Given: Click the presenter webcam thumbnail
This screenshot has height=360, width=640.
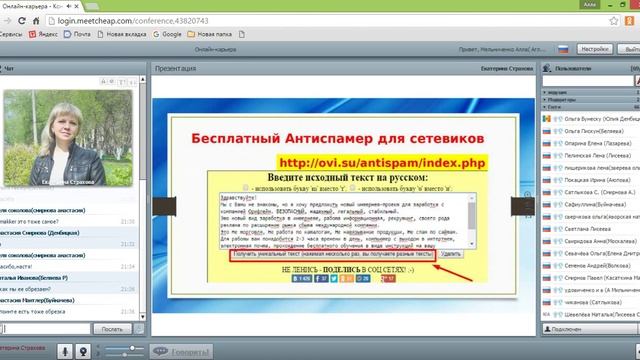Looking at the screenshot, I should click(68, 138).
